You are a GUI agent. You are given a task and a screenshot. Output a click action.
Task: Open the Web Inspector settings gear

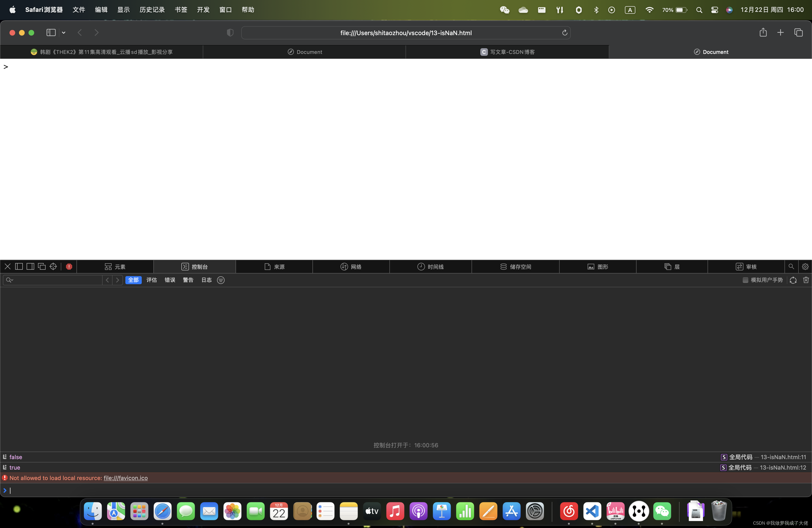pos(805,266)
